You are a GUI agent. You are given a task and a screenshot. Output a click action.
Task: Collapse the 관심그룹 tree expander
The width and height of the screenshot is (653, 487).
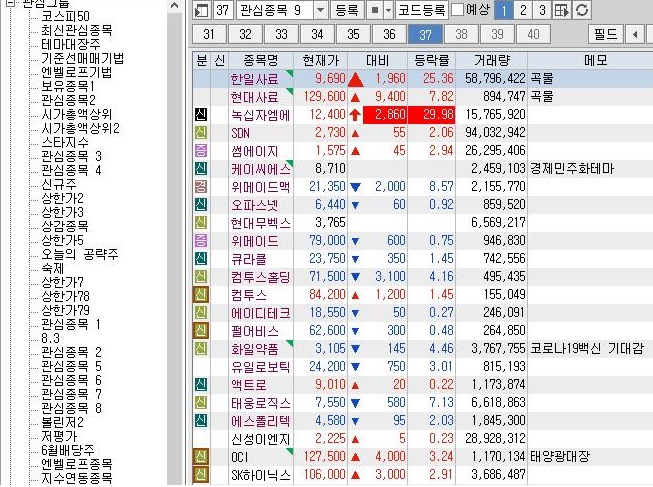pyautogui.click(x=11, y=3)
